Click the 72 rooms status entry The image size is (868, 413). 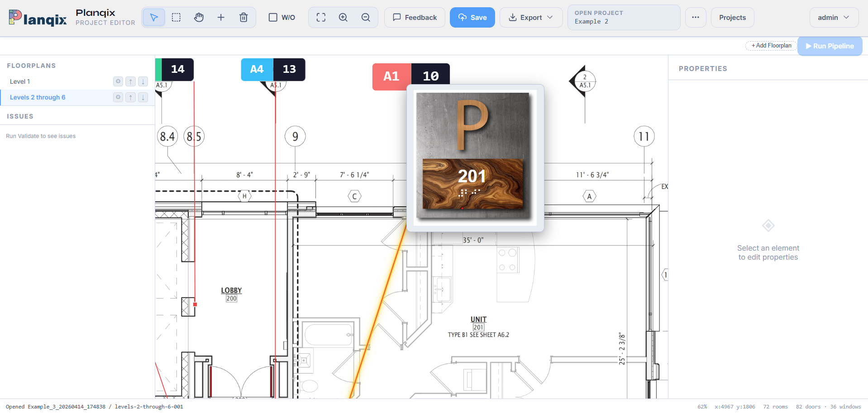[x=775, y=407]
